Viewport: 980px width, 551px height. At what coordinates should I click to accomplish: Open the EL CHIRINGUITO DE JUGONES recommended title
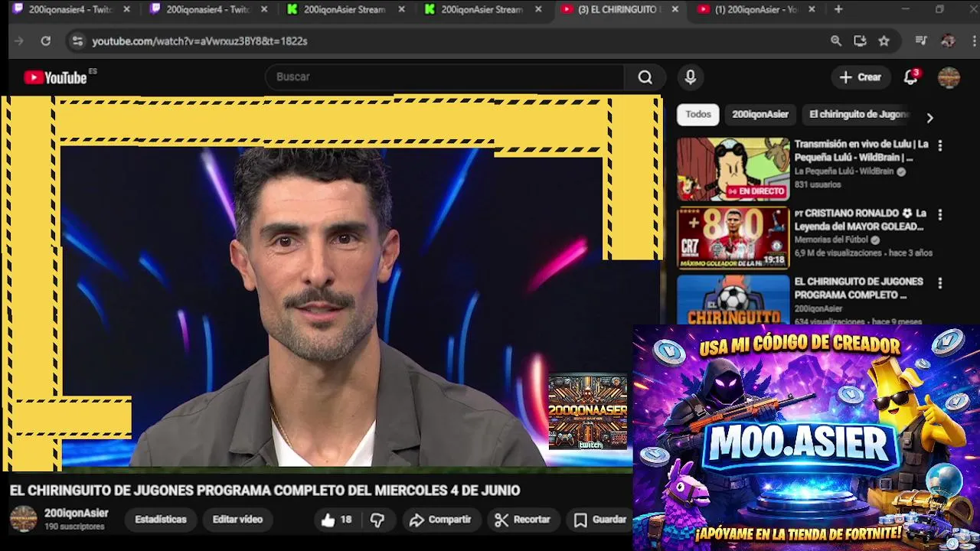pos(858,289)
